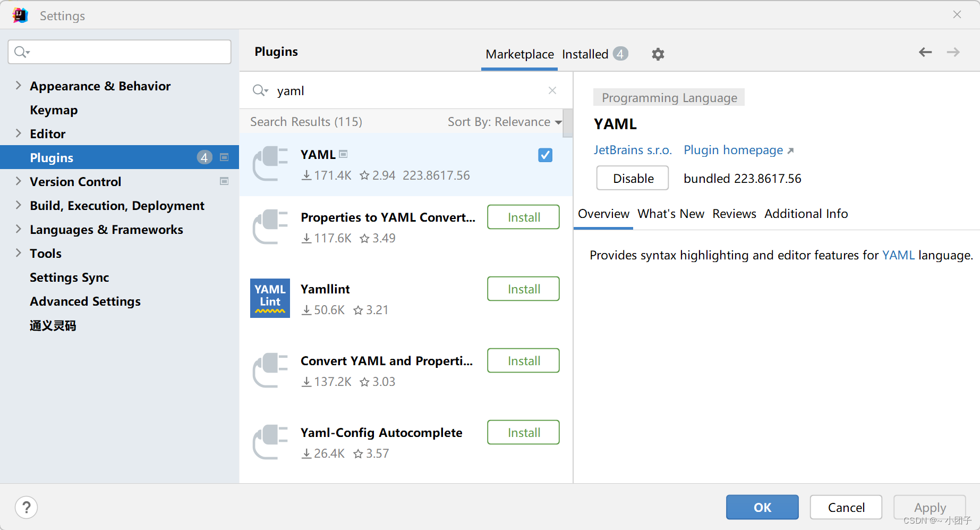The width and height of the screenshot is (980, 530).
Task: Click the Yamllint logo icon
Action: click(x=270, y=298)
